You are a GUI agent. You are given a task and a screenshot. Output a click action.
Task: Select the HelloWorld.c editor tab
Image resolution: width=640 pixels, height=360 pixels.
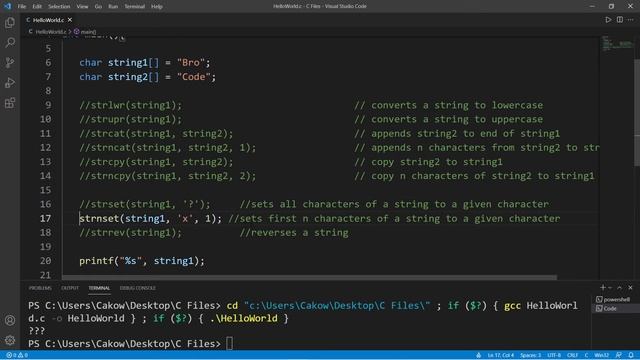[x=48, y=20]
